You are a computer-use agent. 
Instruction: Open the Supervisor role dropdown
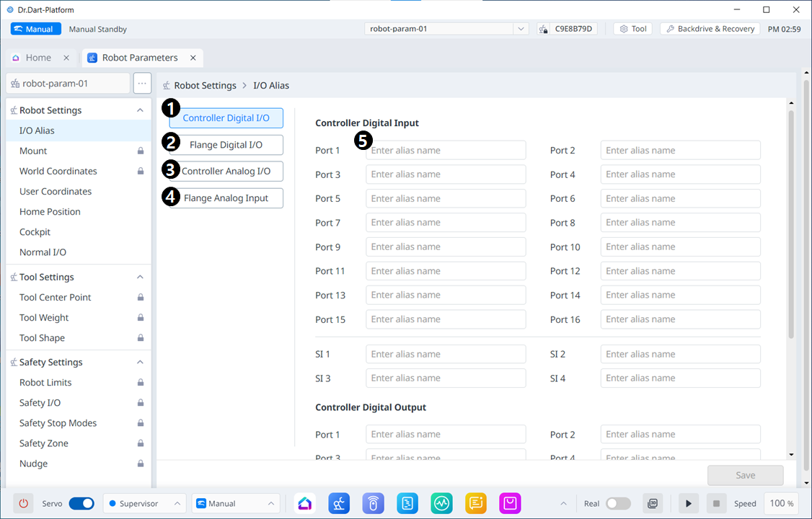coord(144,503)
